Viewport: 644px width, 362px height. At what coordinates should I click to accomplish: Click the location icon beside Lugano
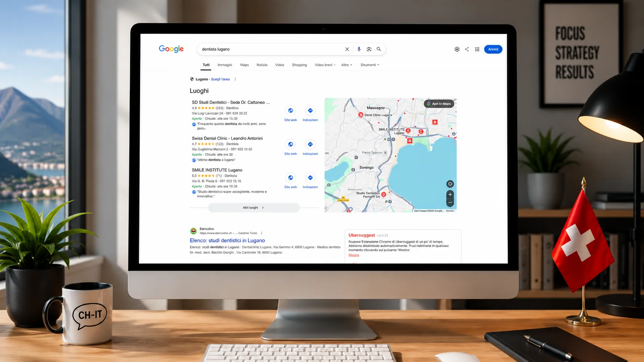pyautogui.click(x=192, y=79)
